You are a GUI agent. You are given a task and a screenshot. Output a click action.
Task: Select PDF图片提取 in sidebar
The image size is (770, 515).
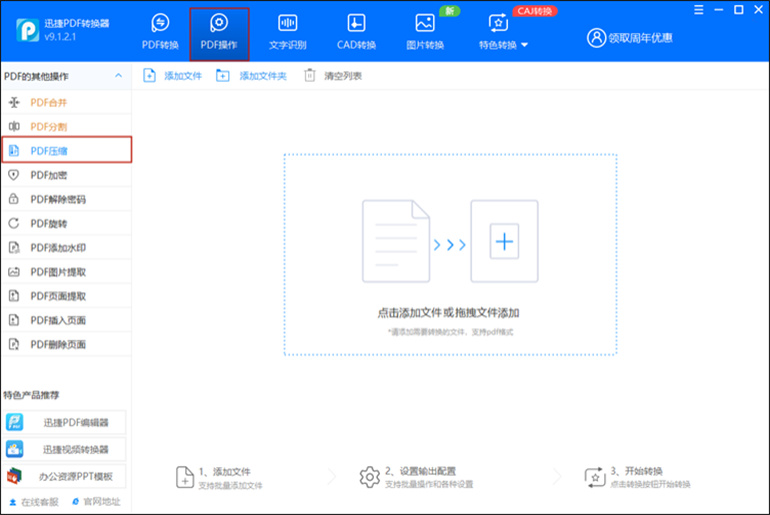click(x=66, y=271)
